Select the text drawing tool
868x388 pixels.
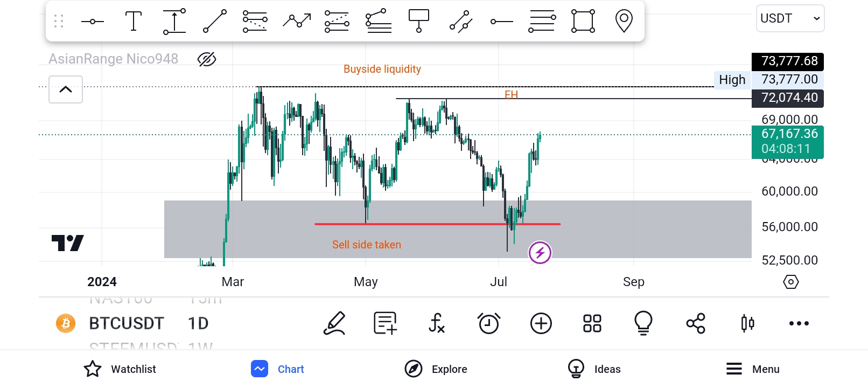[133, 22]
